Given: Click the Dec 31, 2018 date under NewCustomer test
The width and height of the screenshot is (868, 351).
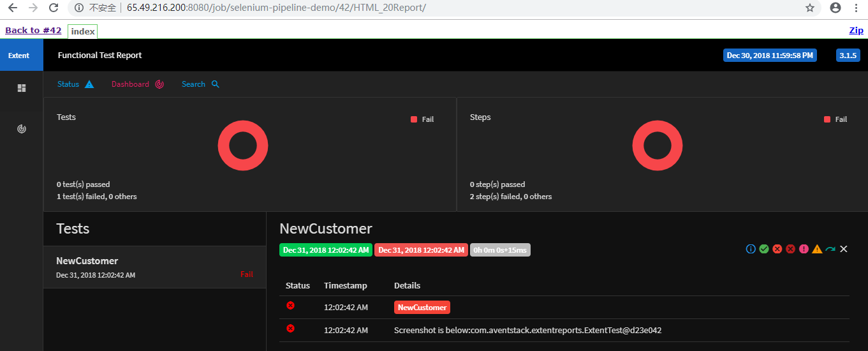Looking at the screenshot, I should [x=96, y=275].
